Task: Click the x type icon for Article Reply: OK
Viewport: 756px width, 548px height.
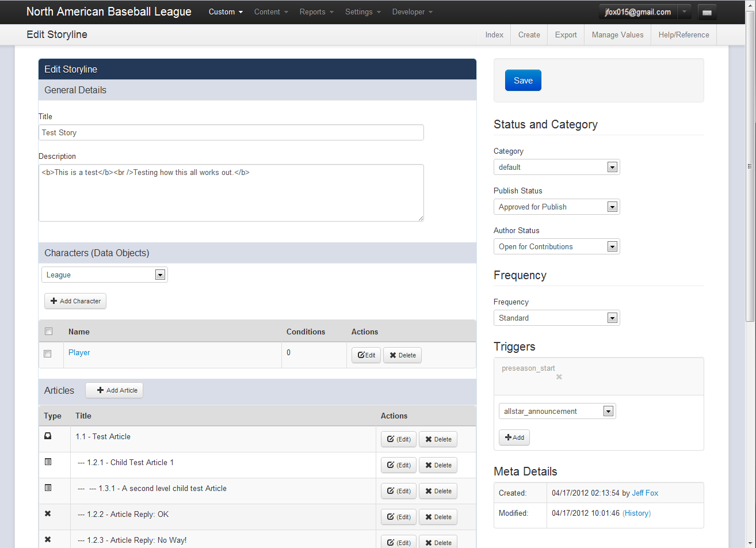Action: tap(48, 513)
